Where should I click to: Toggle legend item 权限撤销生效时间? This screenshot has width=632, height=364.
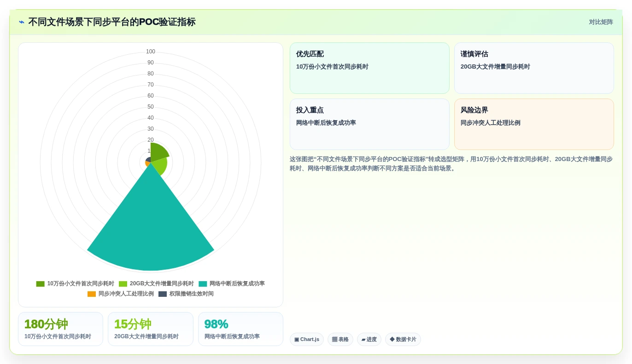click(186, 294)
